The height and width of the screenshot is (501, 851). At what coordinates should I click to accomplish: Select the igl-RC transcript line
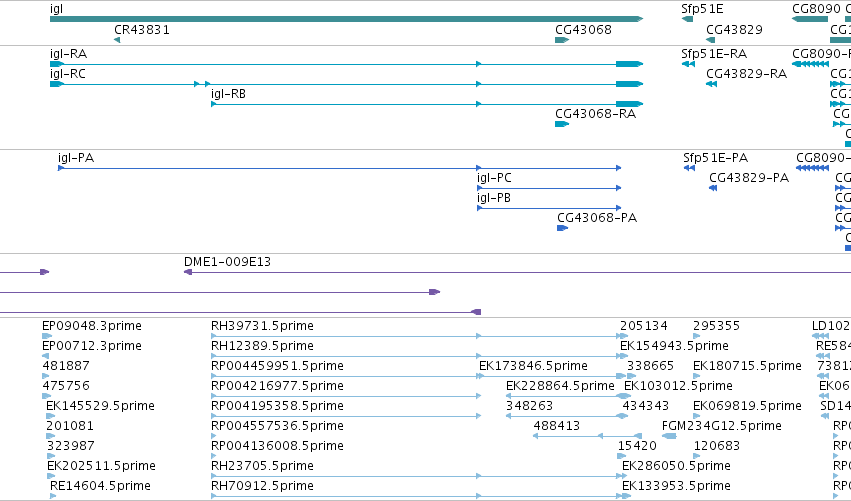(x=346, y=84)
